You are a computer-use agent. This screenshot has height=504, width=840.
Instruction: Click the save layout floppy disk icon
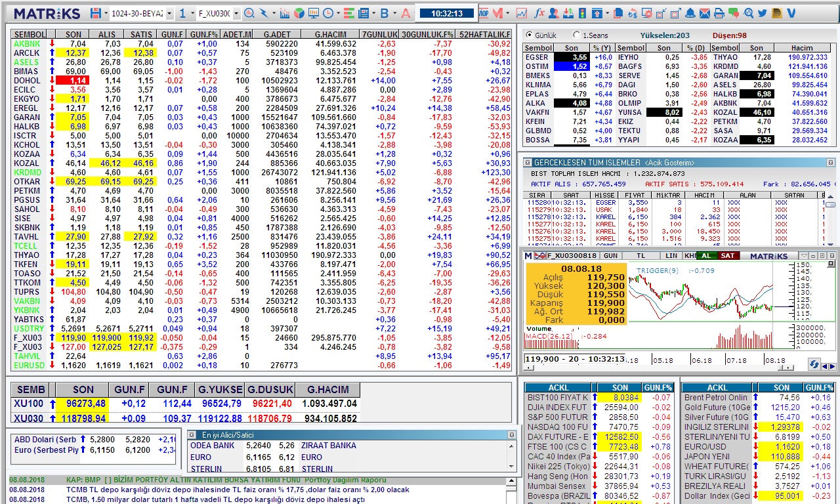pos(95,13)
